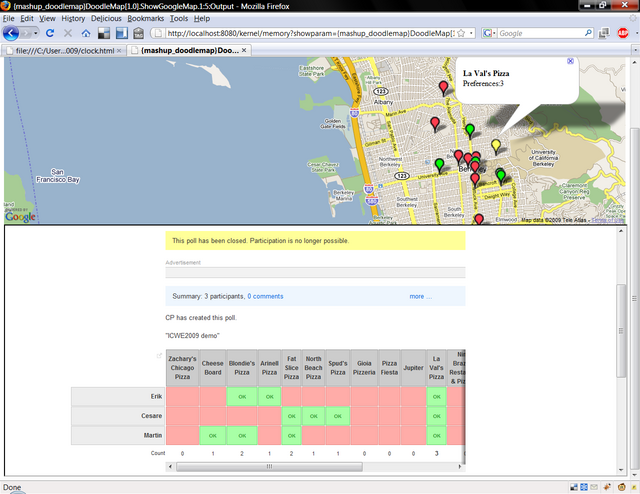Click the La Val's Pizza bubble title
Screen dimensions: 640x494
point(486,73)
